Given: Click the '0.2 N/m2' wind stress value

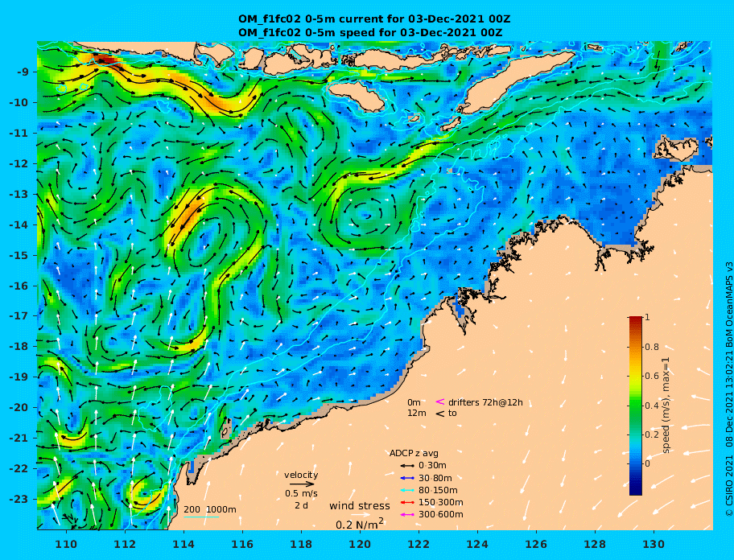Looking at the screenshot, I should pyautogui.click(x=360, y=524).
